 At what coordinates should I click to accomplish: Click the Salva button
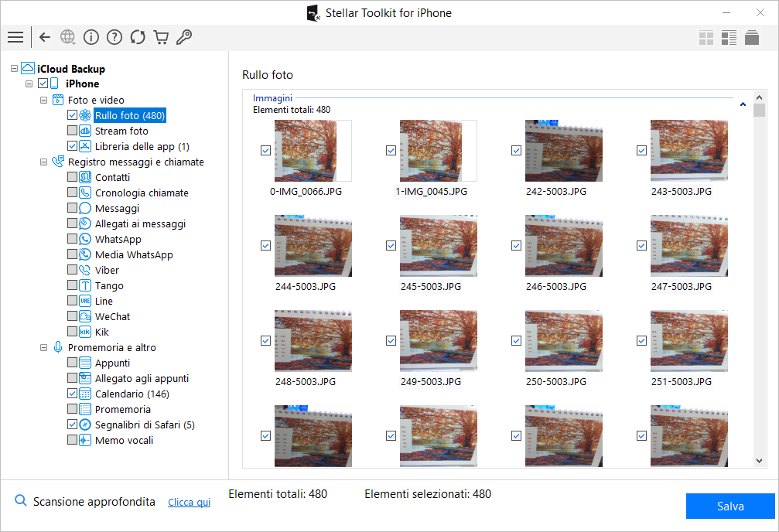click(x=730, y=506)
